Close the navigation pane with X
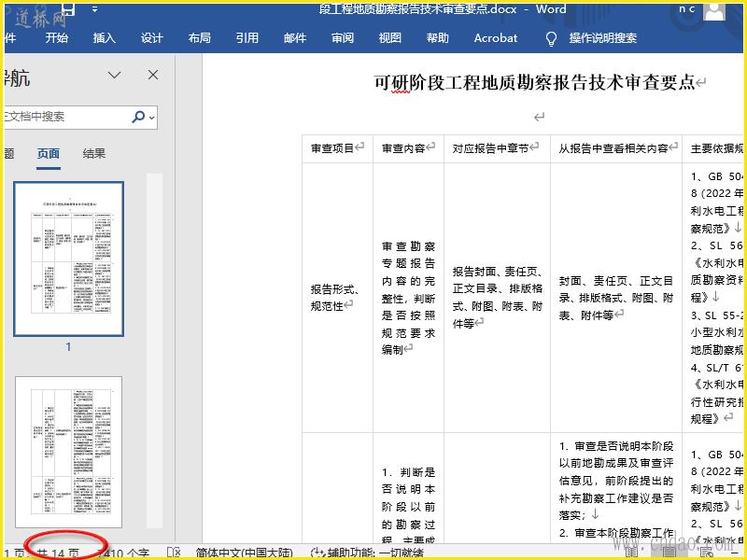 click(x=153, y=75)
